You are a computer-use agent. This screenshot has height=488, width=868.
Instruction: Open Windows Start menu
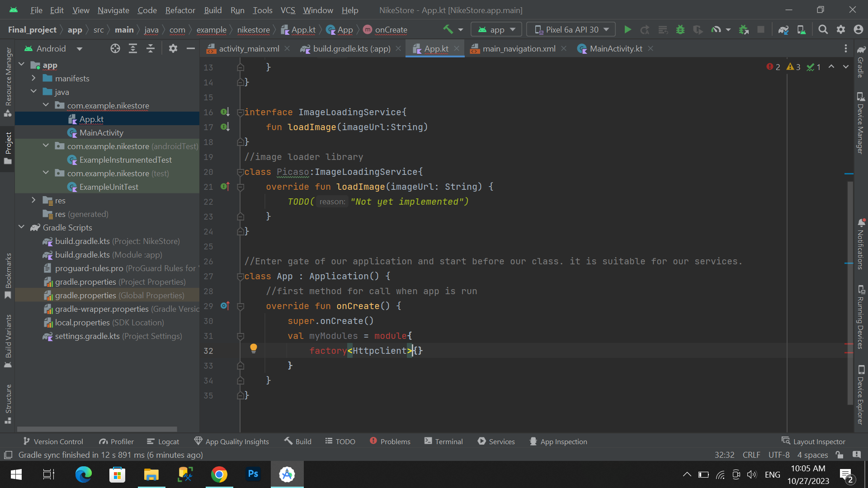[x=16, y=474]
